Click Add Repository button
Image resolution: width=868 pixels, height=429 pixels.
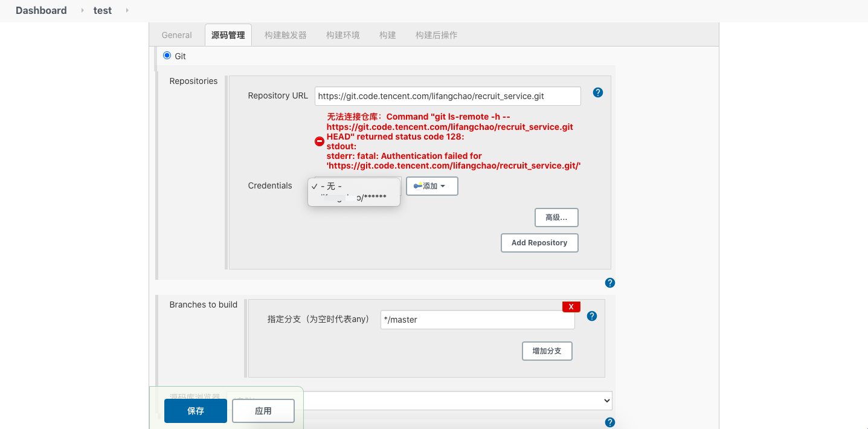point(539,243)
